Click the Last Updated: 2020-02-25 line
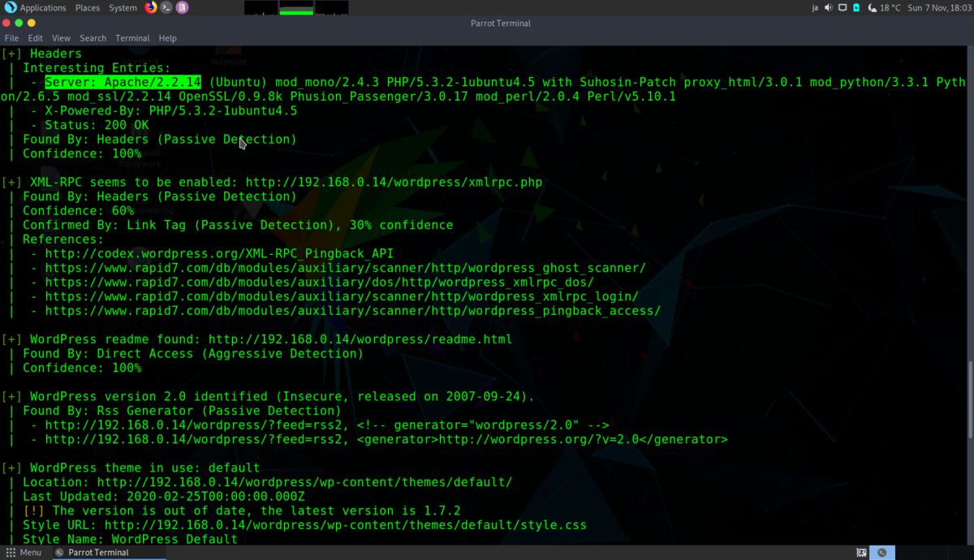974x560 pixels. (x=163, y=497)
